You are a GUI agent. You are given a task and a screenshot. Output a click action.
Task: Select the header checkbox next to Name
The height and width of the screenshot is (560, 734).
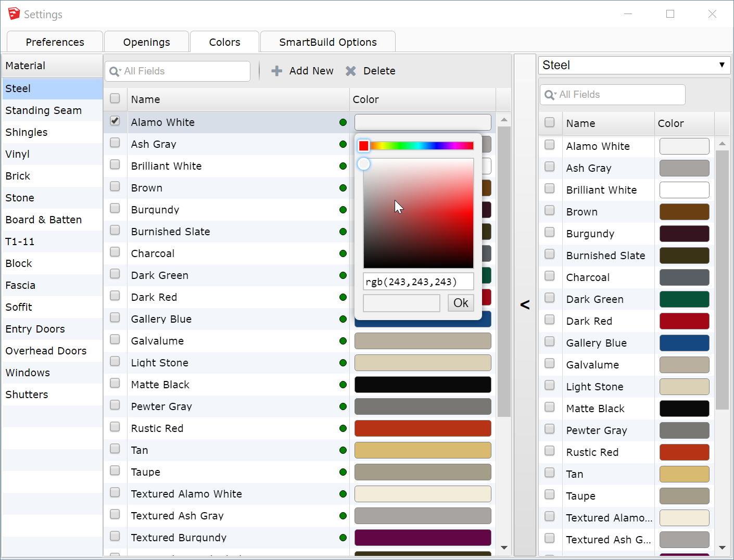tap(115, 98)
